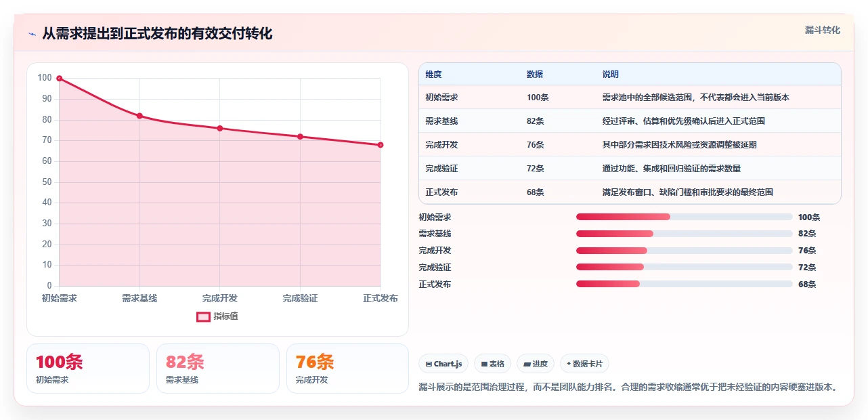This screenshot has height=420, width=868.
Task: Select the 表格 tag chip
Action: point(492,364)
